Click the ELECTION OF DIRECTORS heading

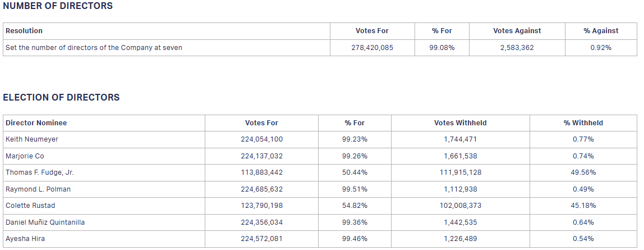coord(61,98)
